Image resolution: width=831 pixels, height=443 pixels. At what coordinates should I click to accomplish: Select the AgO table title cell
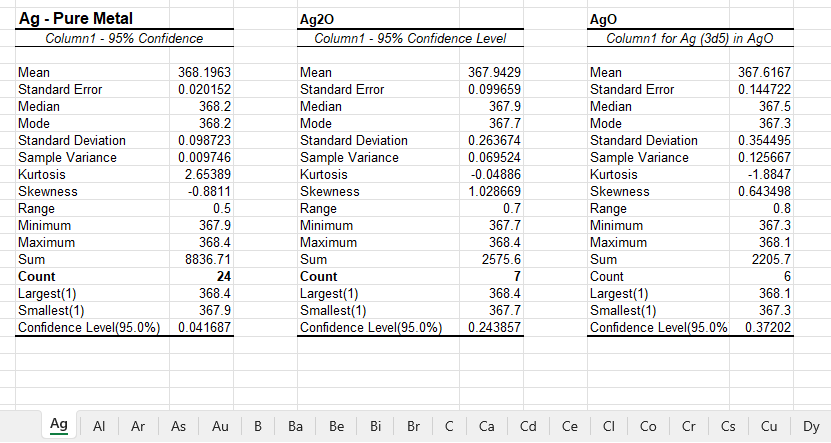[604, 19]
